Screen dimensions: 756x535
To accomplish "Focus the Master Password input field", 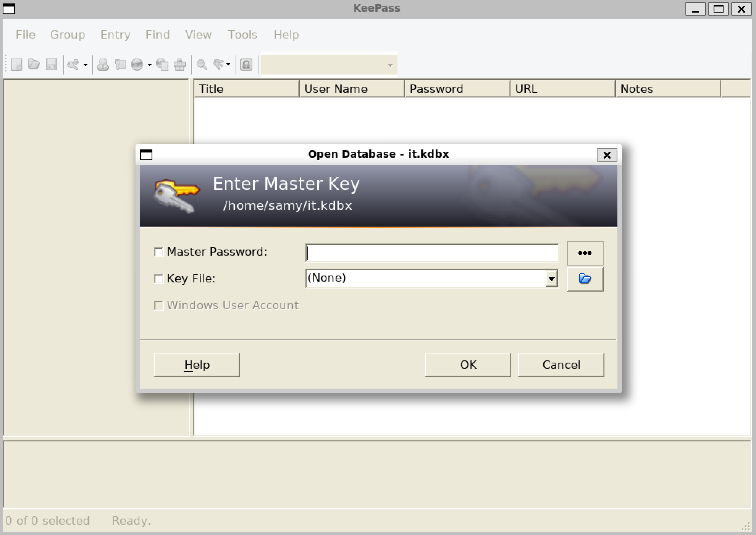I will coord(432,253).
